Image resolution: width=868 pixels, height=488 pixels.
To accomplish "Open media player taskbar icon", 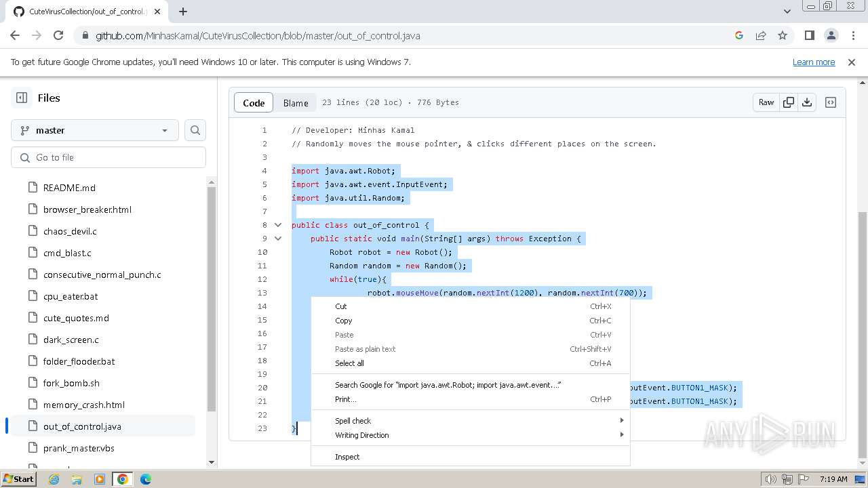I will [x=100, y=479].
